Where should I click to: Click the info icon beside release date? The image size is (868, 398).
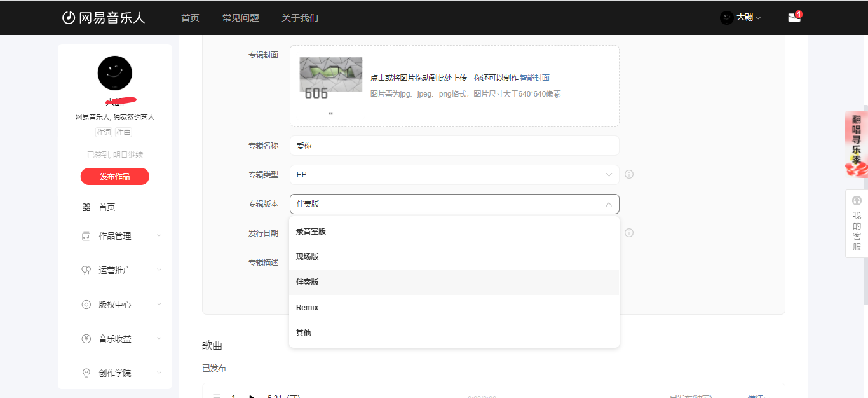629,233
